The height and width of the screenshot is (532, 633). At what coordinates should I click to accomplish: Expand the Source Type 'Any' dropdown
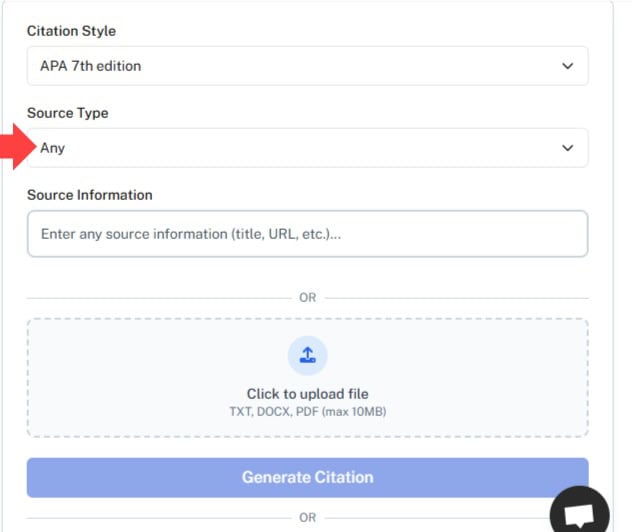click(x=307, y=148)
